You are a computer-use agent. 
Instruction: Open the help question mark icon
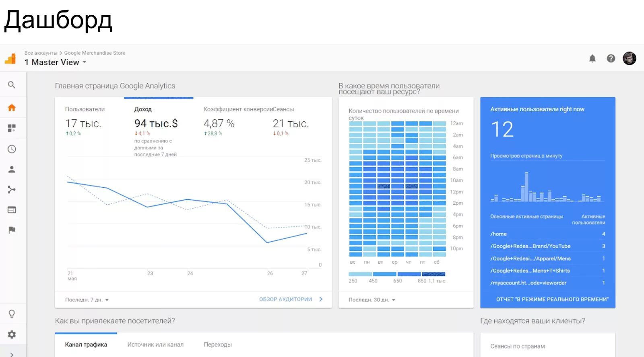(611, 59)
